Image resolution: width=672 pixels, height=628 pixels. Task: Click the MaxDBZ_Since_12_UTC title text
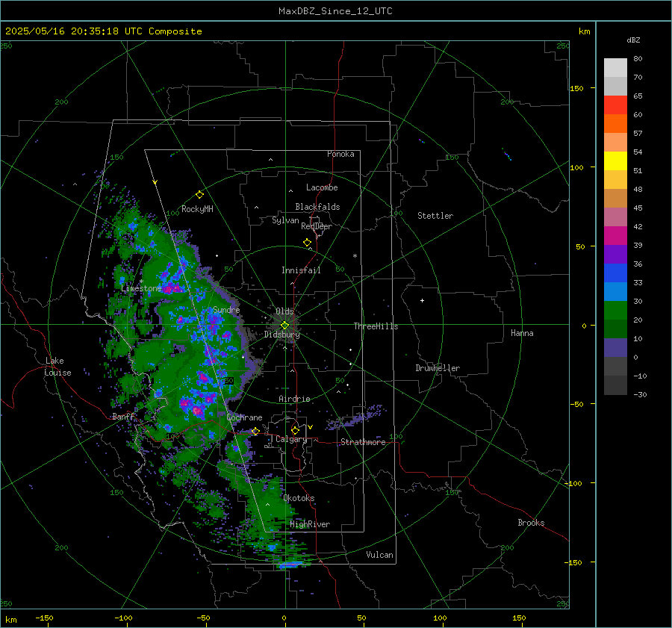335,11
